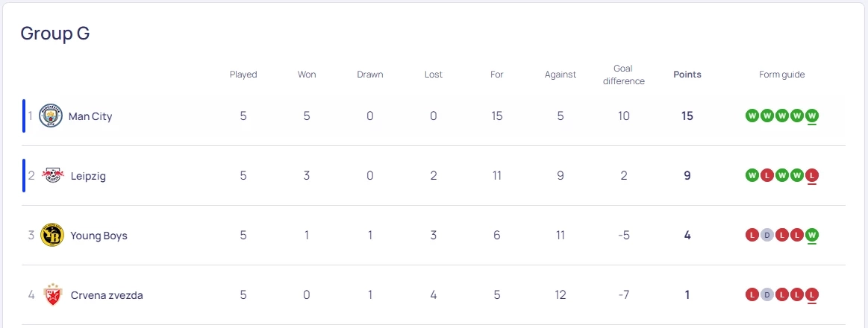Click Crvena zvezda's latest underlined loss badge

[812, 294]
